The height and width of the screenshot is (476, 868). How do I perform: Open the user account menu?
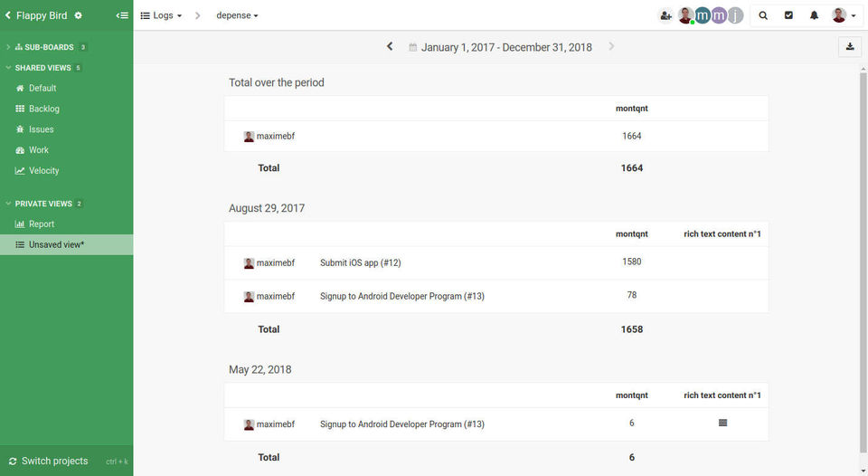(x=844, y=15)
